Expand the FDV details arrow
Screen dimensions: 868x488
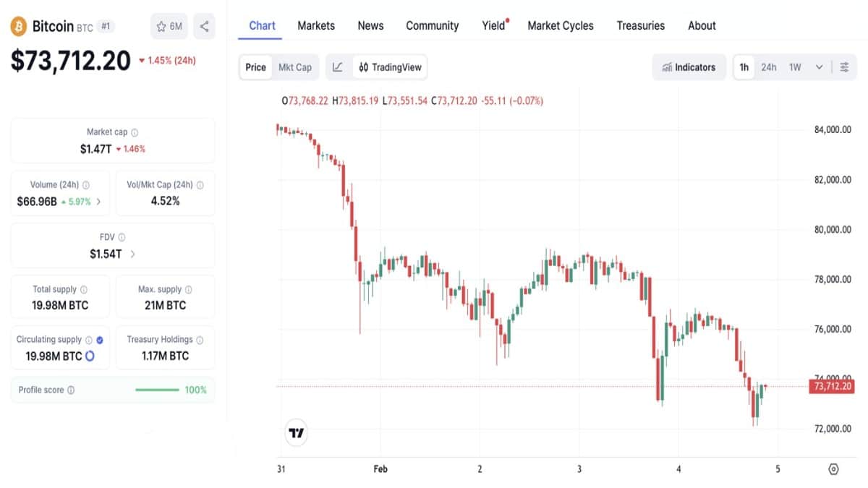[132, 254]
